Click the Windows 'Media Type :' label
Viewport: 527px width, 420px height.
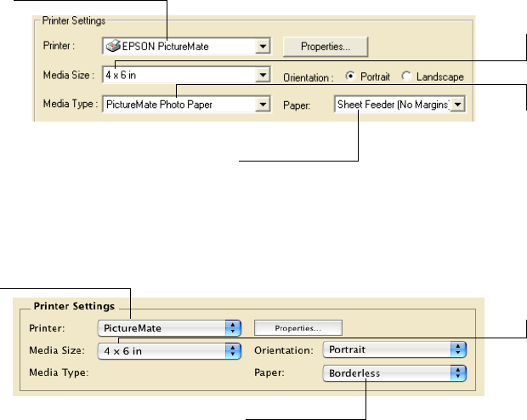click(x=71, y=104)
